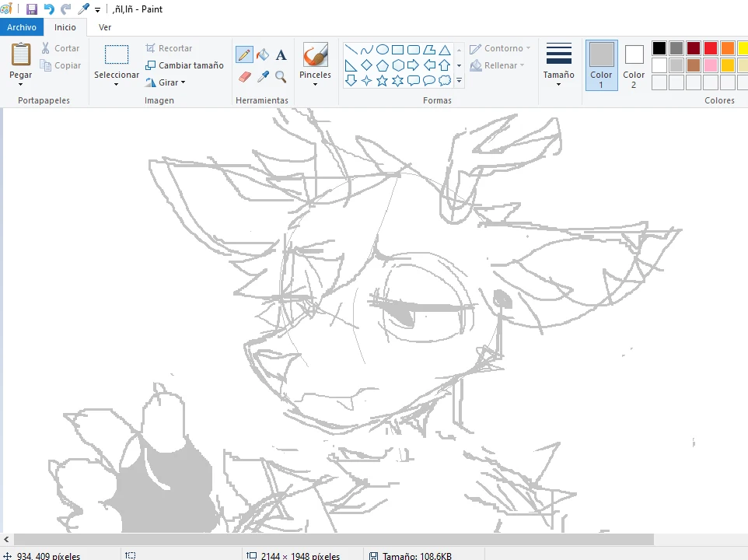Select the Eraser tool
Viewport: 748px width, 560px height.
pos(244,77)
